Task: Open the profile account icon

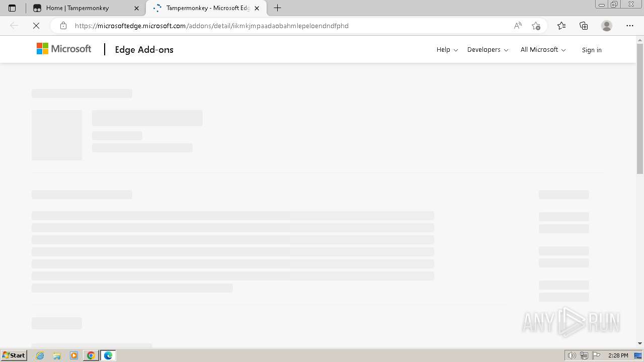Action: point(607,26)
